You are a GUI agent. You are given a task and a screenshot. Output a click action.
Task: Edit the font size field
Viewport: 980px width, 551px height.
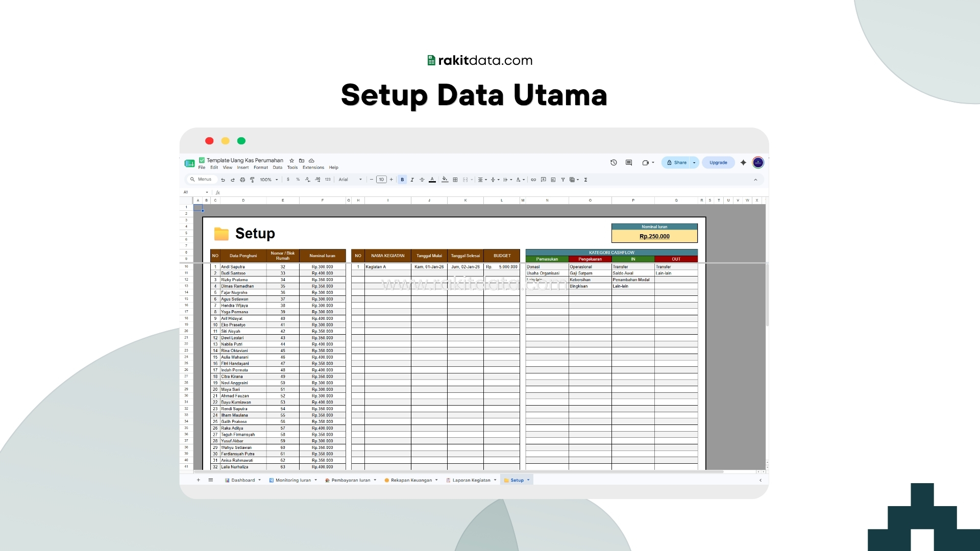[x=381, y=180]
